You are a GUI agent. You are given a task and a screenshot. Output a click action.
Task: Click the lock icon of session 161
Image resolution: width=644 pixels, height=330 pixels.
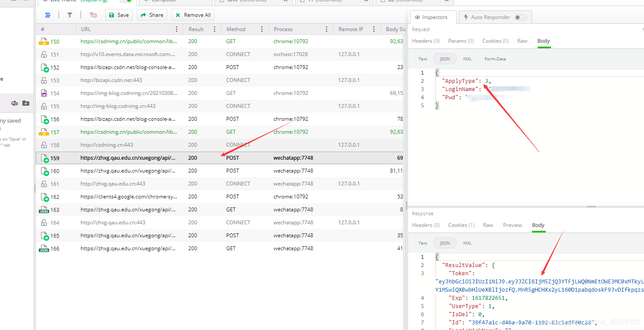pos(44,184)
